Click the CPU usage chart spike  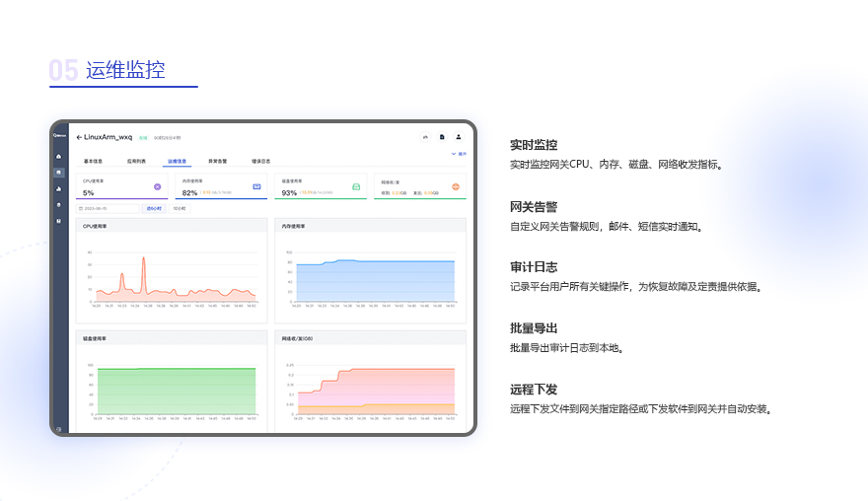pos(143,259)
